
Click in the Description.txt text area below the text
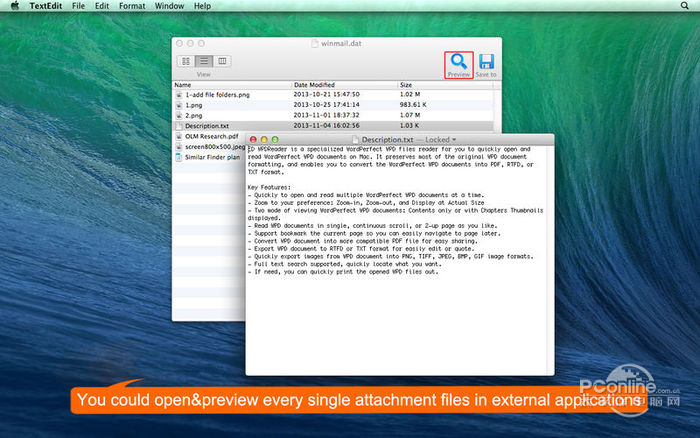[396, 324]
